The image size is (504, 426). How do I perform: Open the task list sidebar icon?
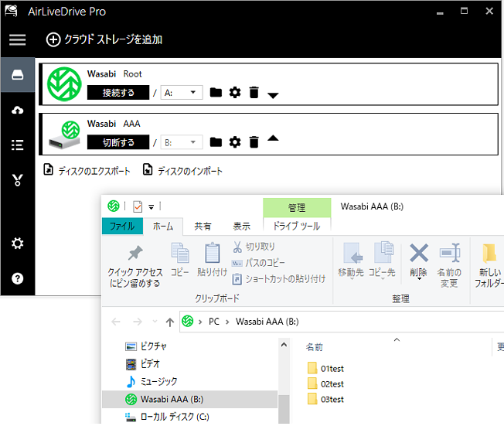click(x=17, y=145)
